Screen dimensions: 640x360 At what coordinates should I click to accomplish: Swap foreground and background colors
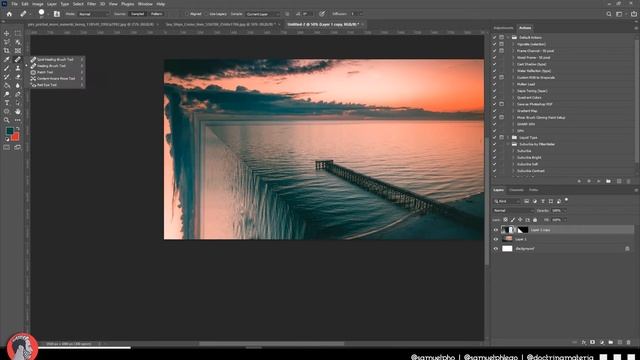point(18,129)
